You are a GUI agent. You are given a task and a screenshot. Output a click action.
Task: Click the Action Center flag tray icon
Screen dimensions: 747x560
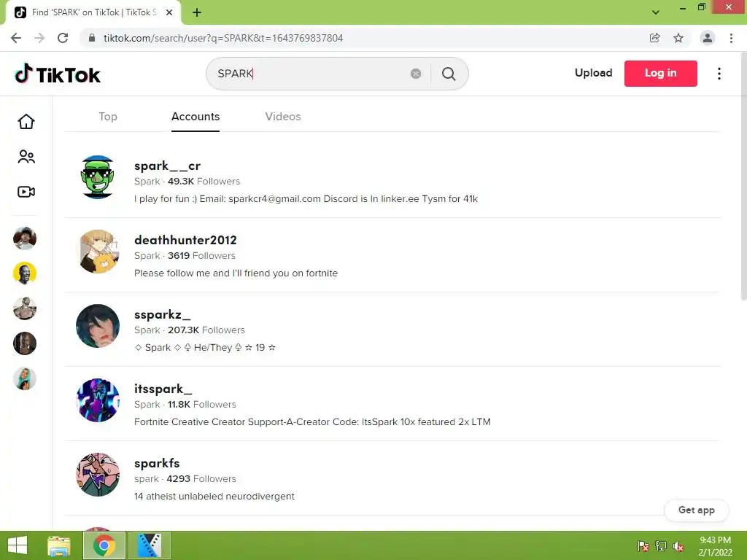[x=643, y=546]
